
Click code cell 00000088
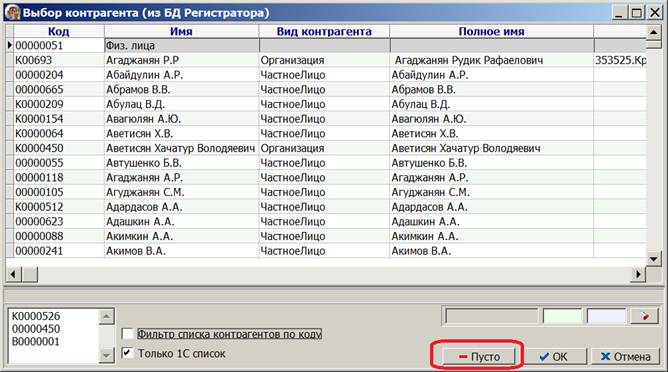coord(59,236)
